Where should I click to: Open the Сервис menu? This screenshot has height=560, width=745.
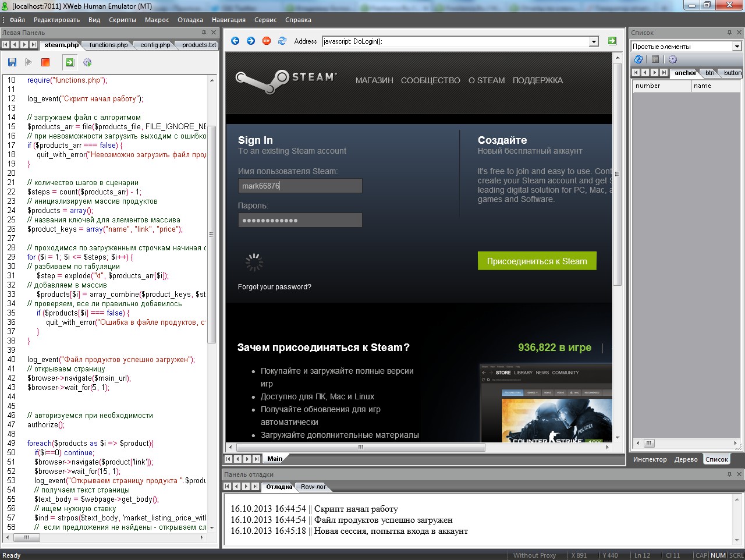click(x=265, y=20)
